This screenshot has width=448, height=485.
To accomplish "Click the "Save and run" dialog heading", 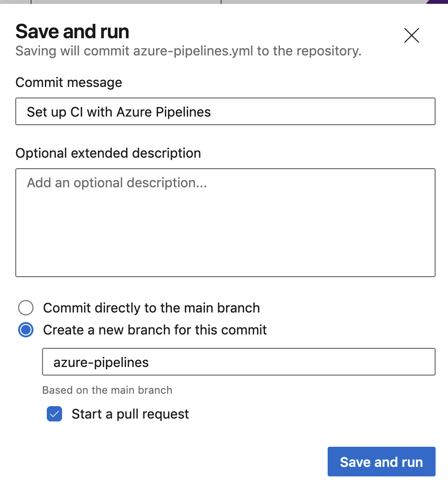I will [x=72, y=32].
